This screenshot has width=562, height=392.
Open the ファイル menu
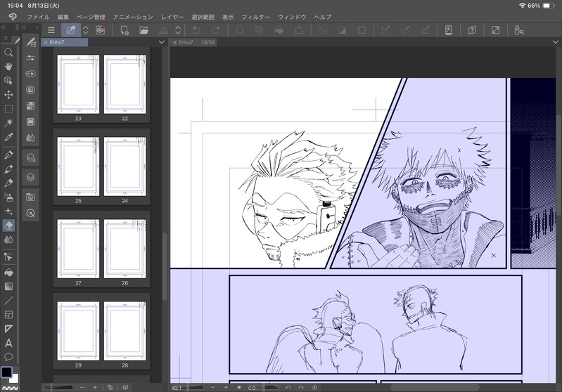pyautogui.click(x=38, y=17)
